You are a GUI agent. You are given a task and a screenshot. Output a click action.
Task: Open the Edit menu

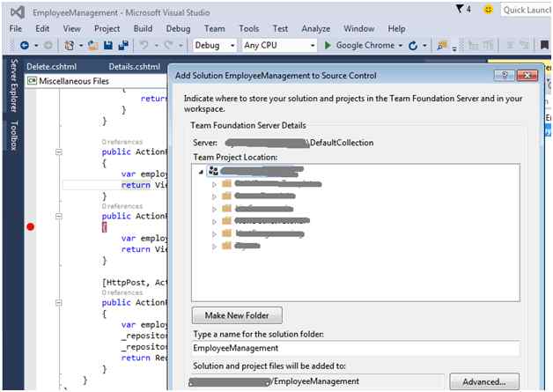pyautogui.click(x=42, y=28)
